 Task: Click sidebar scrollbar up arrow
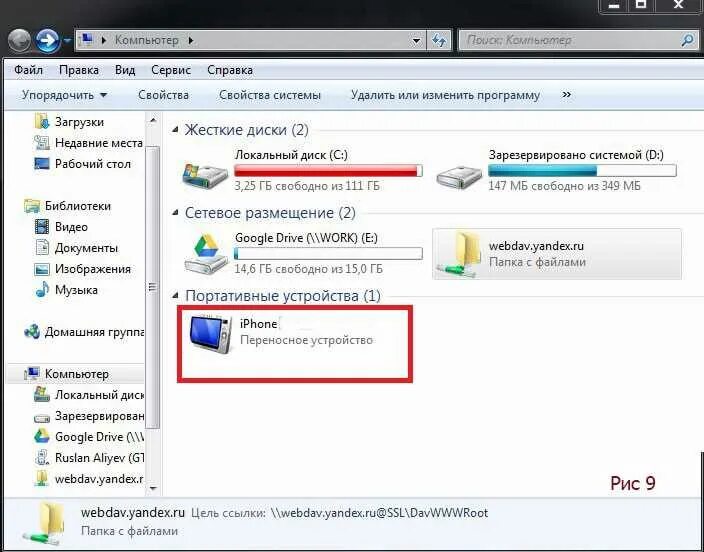[153, 120]
